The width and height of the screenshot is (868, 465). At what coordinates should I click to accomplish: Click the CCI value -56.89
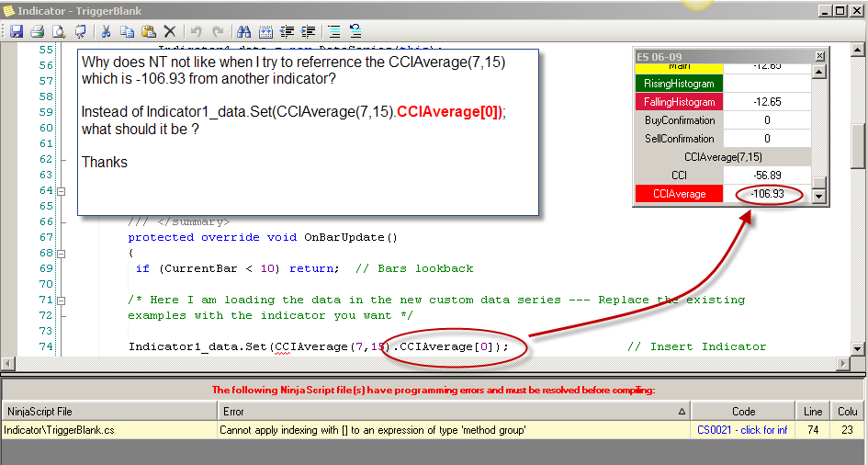(x=767, y=176)
